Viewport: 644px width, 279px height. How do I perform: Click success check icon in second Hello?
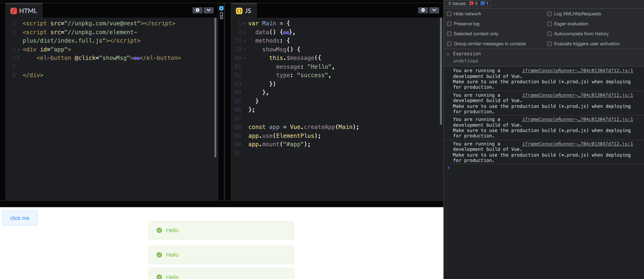click(x=159, y=255)
